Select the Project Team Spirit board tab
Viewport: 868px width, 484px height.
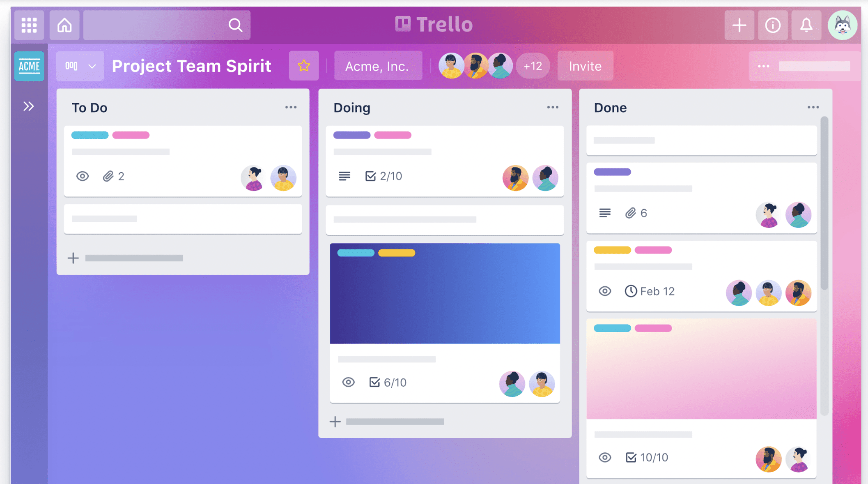click(x=191, y=66)
